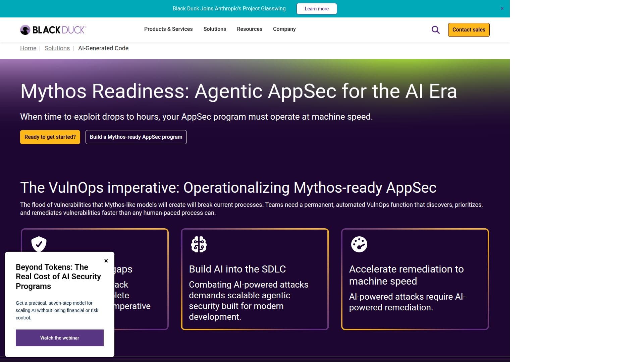Click the Black Duck logo
Viewport: 644px width, 362px height.
[x=53, y=30]
